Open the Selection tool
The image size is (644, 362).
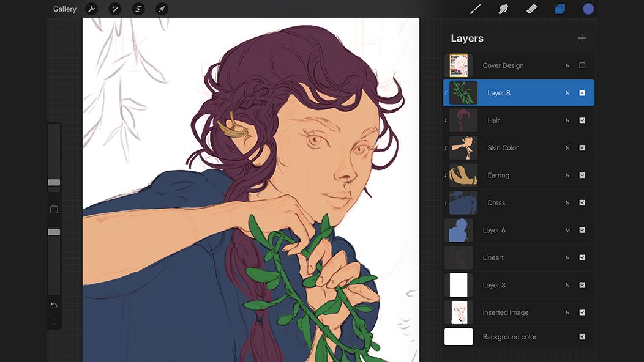[138, 9]
